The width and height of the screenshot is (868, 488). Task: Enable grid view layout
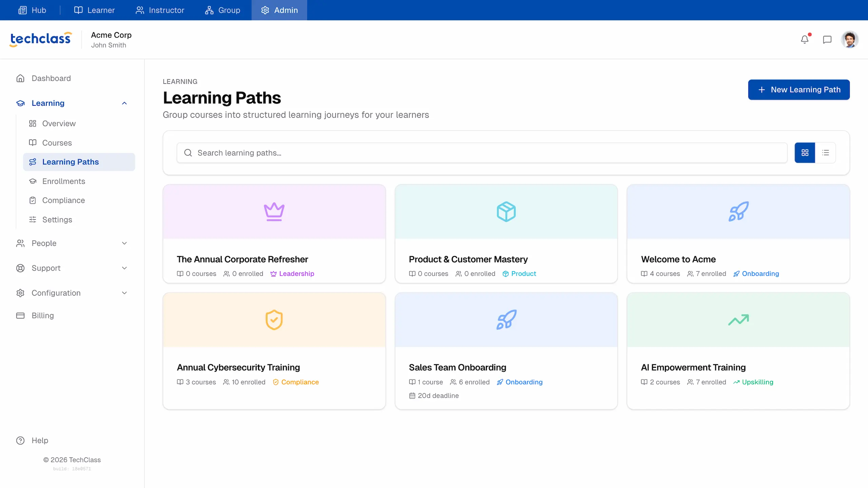pos(805,152)
